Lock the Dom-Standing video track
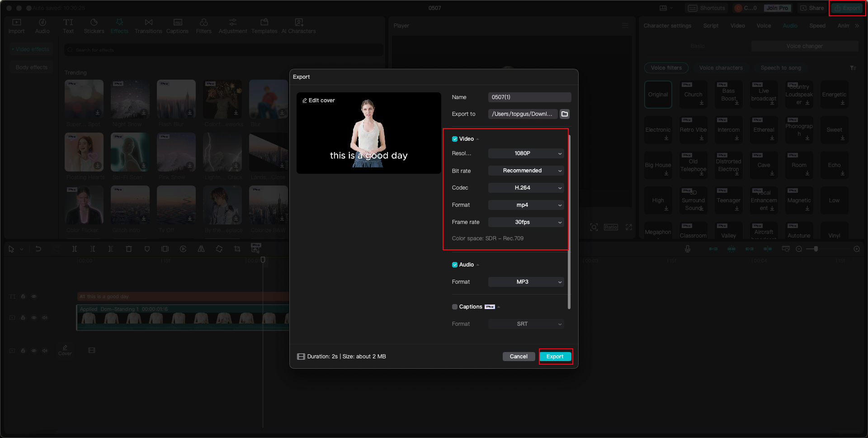This screenshot has width=868, height=438. [x=23, y=318]
